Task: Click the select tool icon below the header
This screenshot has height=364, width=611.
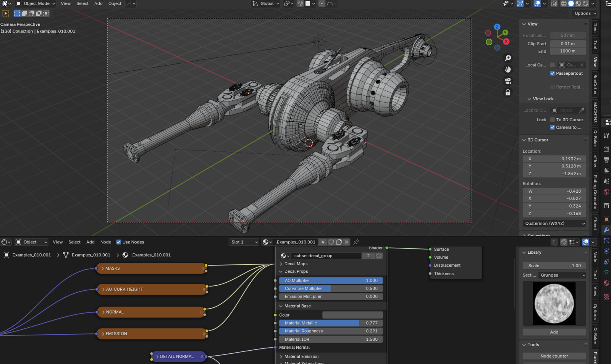Action: tap(6, 13)
